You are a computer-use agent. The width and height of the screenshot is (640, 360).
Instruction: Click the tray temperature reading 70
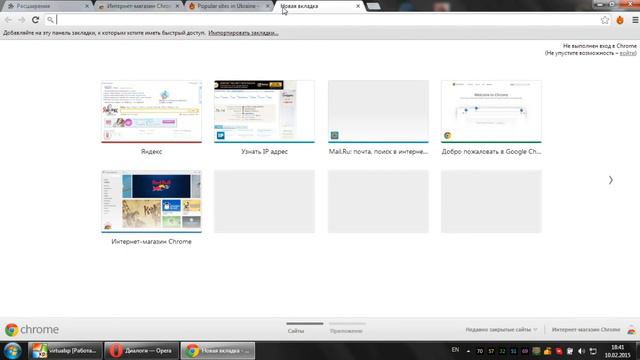pyautogui.click(x=480, y=351)
